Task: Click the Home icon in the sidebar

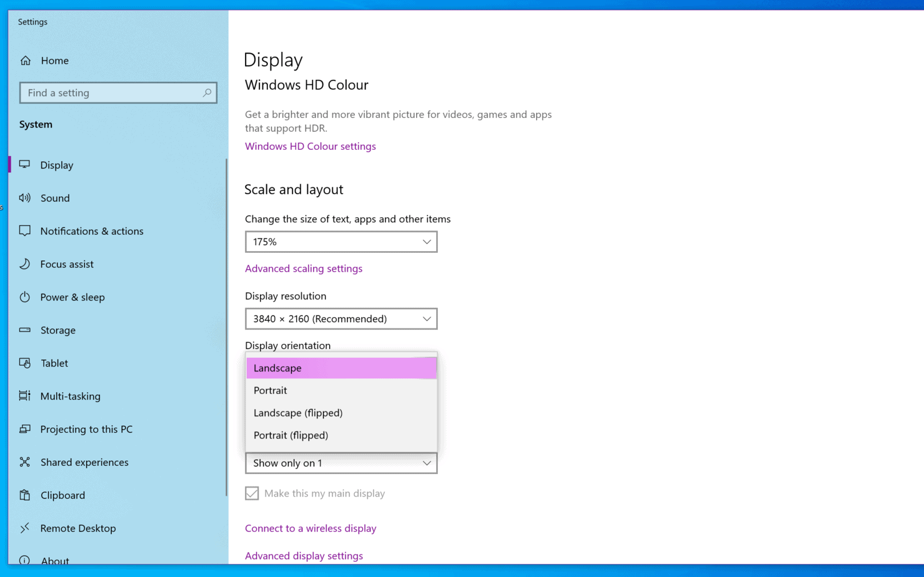Action: click(x=26, y=60)
